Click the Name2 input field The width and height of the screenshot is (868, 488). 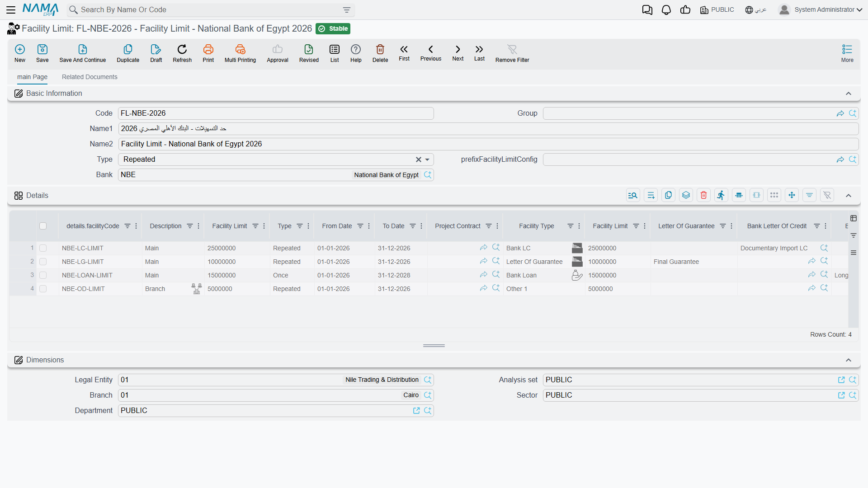pos(488,144)
